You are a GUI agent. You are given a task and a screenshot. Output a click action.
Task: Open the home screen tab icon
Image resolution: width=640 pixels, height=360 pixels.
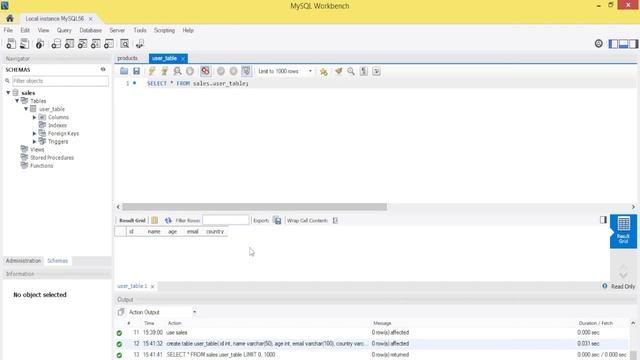(x=9, y=18)
